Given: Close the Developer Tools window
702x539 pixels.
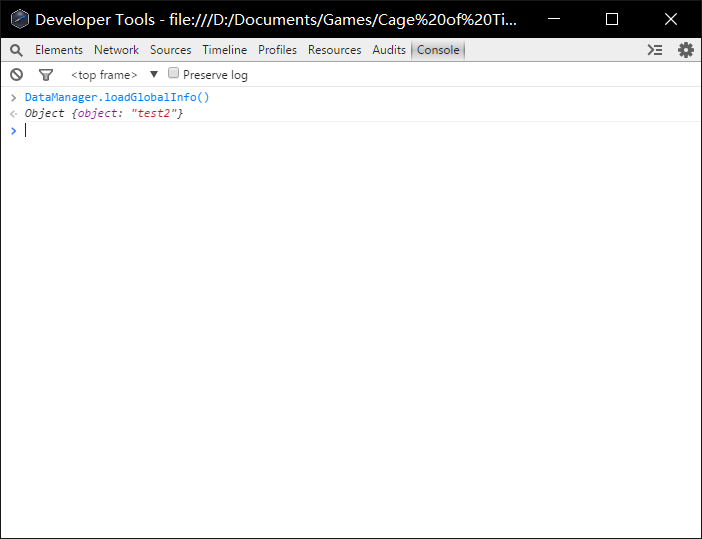Looking at the screenshot, I should coord(671,19).
